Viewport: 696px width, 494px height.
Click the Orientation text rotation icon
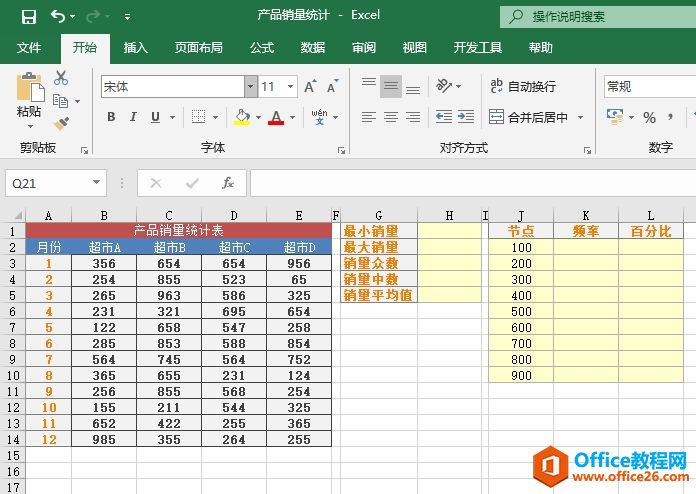coord(444,85)
